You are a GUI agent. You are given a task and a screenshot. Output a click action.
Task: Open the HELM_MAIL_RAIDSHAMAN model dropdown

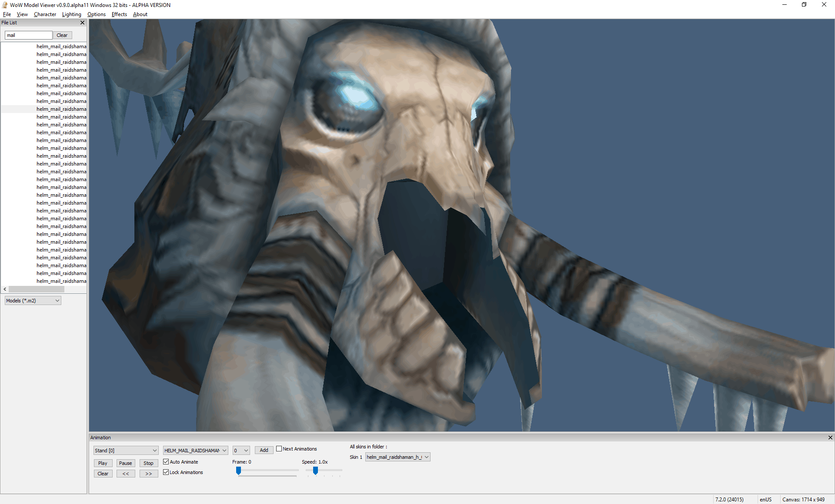pyautogui.click(x=196, y=451)
